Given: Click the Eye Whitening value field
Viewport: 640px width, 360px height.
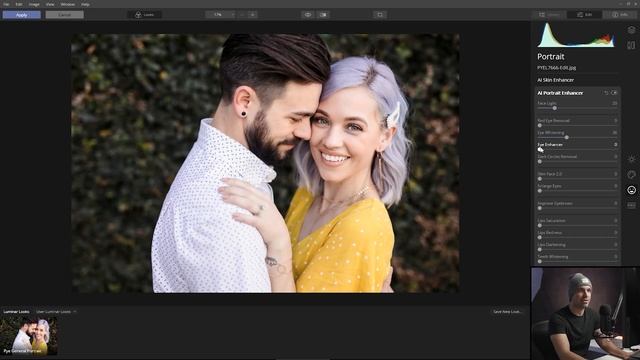Looking at the screenshot, I should (x=615, y=133).
